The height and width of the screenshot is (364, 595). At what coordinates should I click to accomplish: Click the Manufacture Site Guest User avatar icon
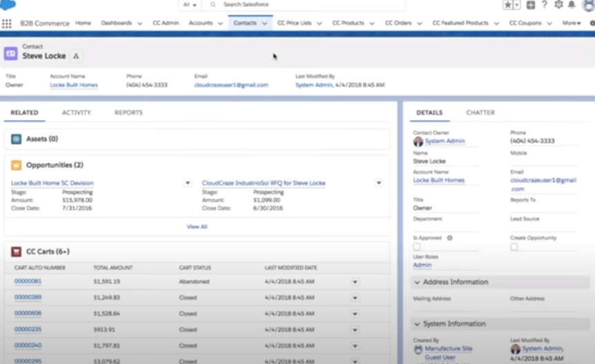pos(418,350)
